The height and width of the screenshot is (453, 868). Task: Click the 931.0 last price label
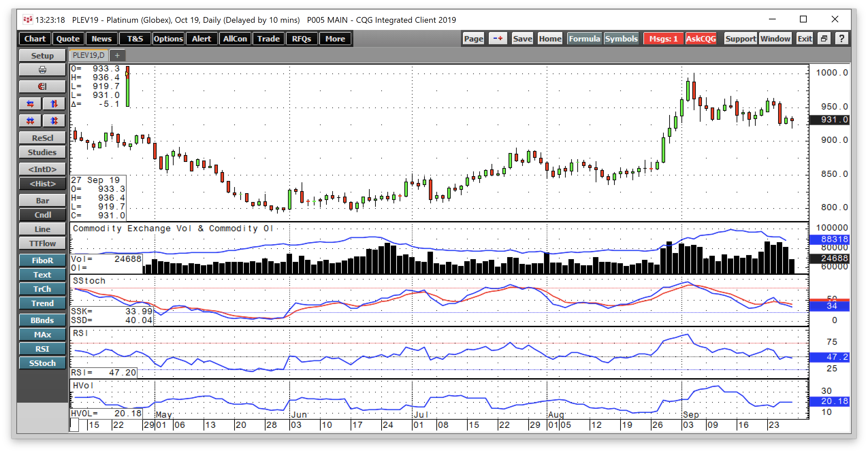(x=829, y=120)
